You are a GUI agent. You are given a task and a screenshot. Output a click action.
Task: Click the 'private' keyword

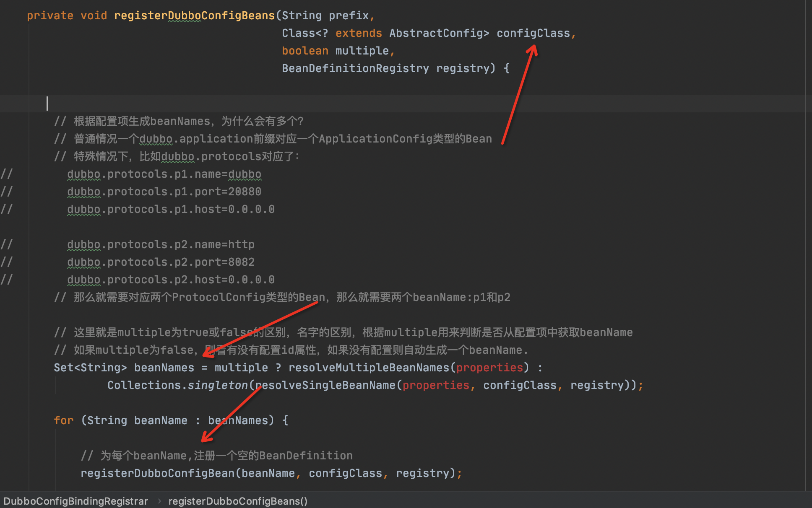click(x=50, y=16)
